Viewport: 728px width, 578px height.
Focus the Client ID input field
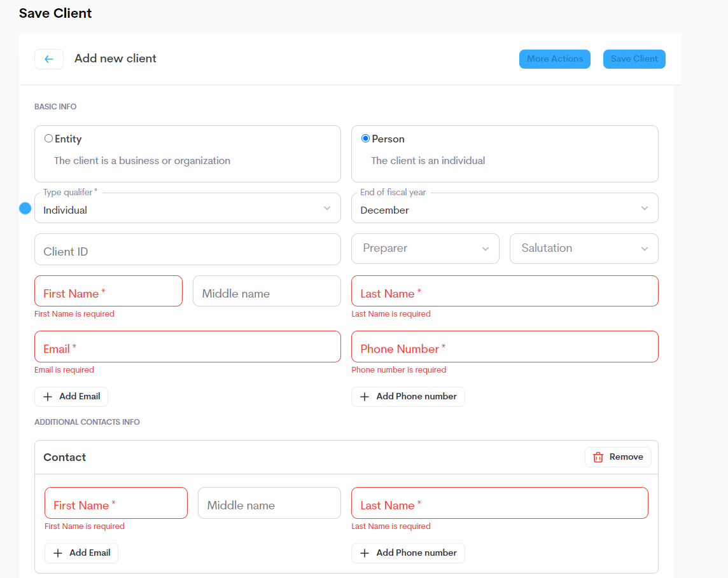pos(187,250)
